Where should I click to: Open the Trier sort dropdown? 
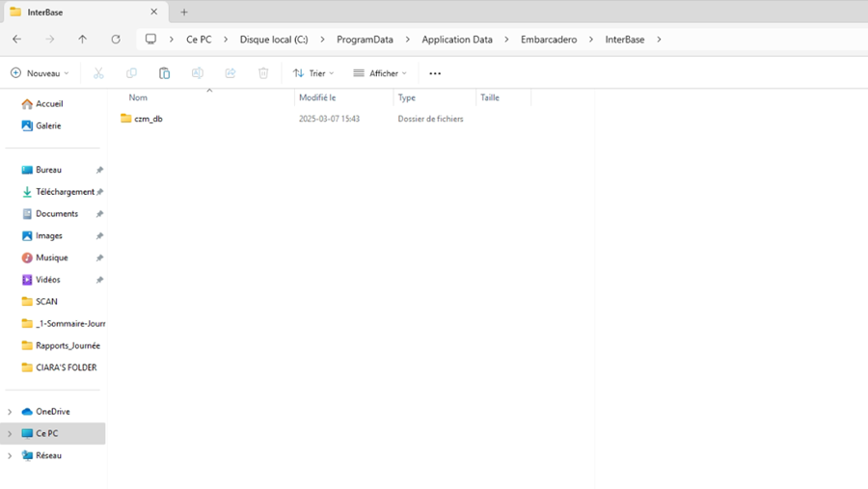pyautogui.click(x=313, y=73)
